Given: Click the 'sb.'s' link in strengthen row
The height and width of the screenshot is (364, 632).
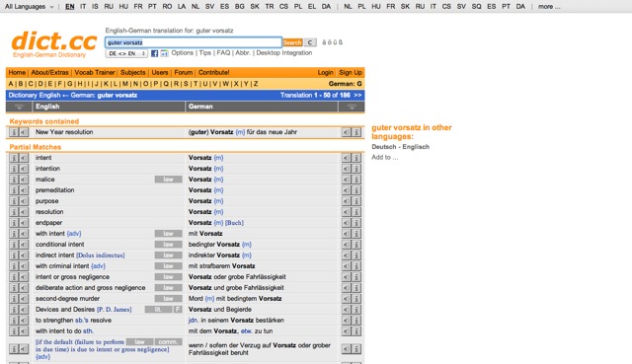Looking at the screenshot, I should coord(81,321).
